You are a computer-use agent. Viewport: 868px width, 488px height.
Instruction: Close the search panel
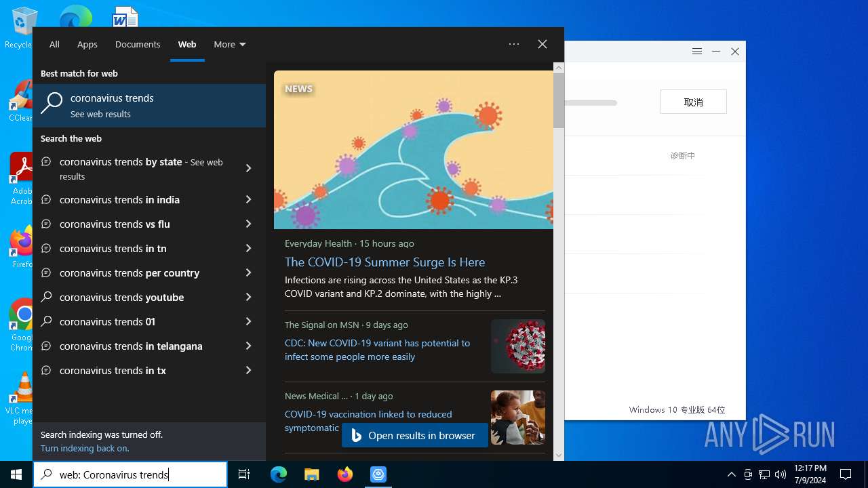tap(542, 44)
